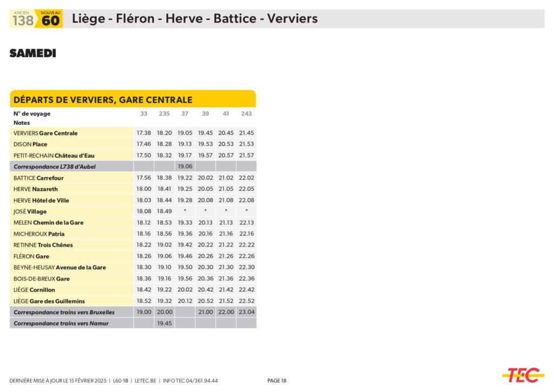
Task: Click the 19.06 L738 d'Aubel connection time
Action: 185,167
